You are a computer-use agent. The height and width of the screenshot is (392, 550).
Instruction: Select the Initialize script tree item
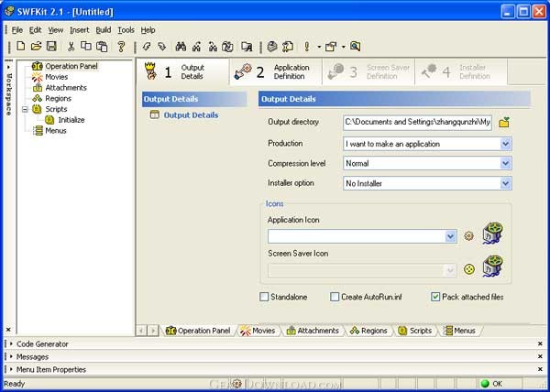click(x=71, y=120)
